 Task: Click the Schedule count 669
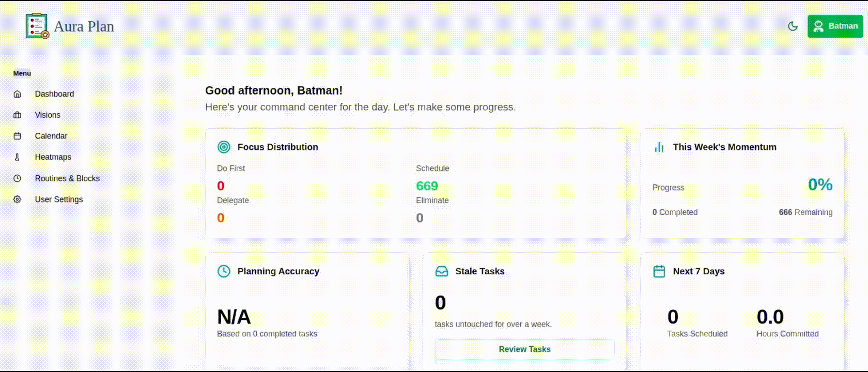[427, 186]
